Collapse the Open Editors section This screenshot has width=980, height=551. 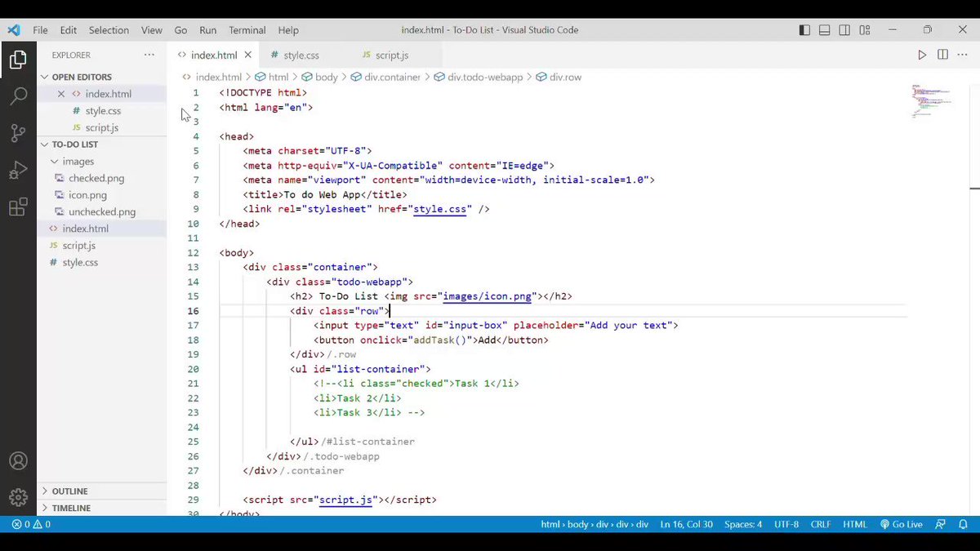82,77
